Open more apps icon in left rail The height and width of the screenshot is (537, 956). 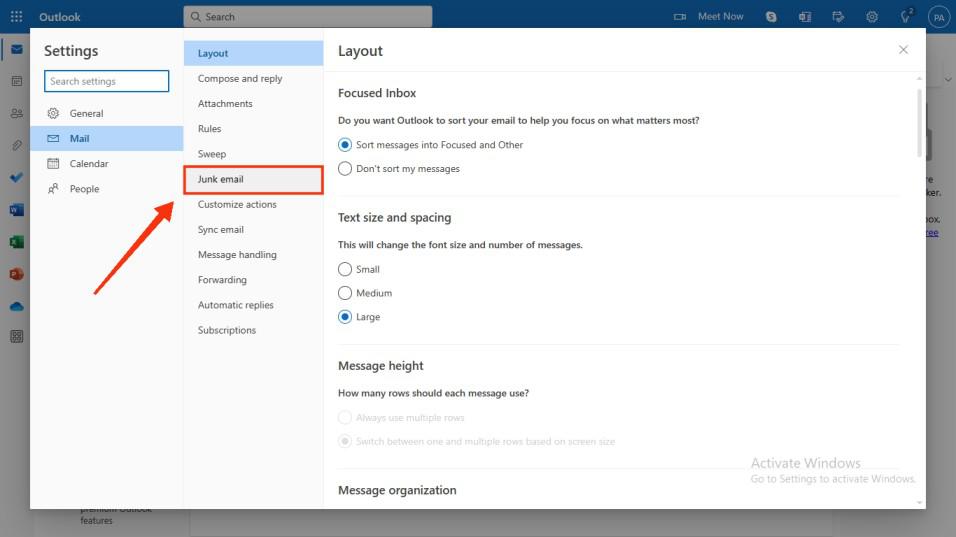tap(16, 336)
